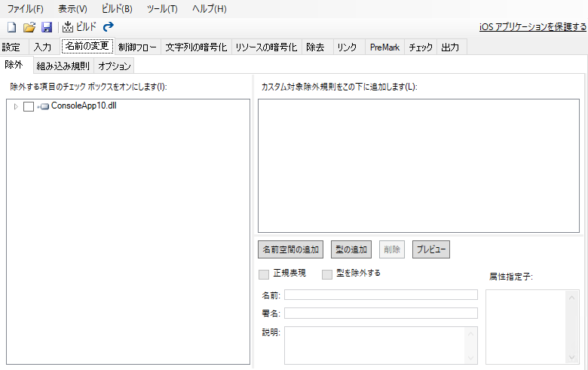Click the Open project folder icon
The height and width of the screenshot is (370, 588).
click(29, 27)
